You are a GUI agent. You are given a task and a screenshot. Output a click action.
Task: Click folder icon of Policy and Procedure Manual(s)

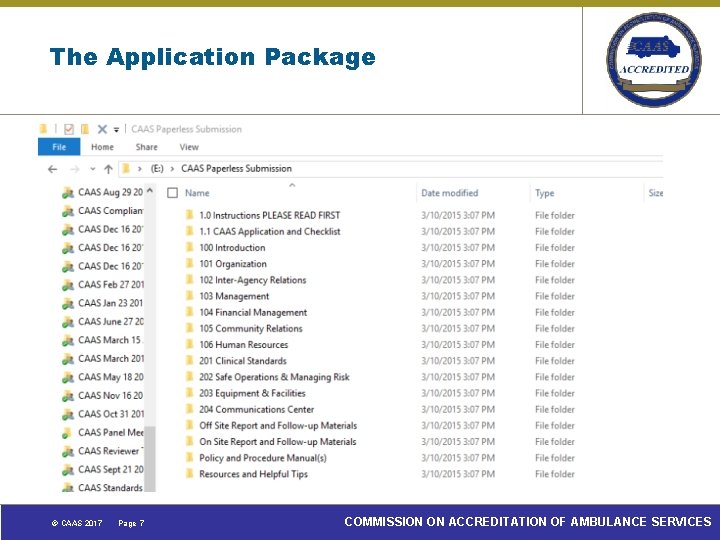[x=189, y=458]
